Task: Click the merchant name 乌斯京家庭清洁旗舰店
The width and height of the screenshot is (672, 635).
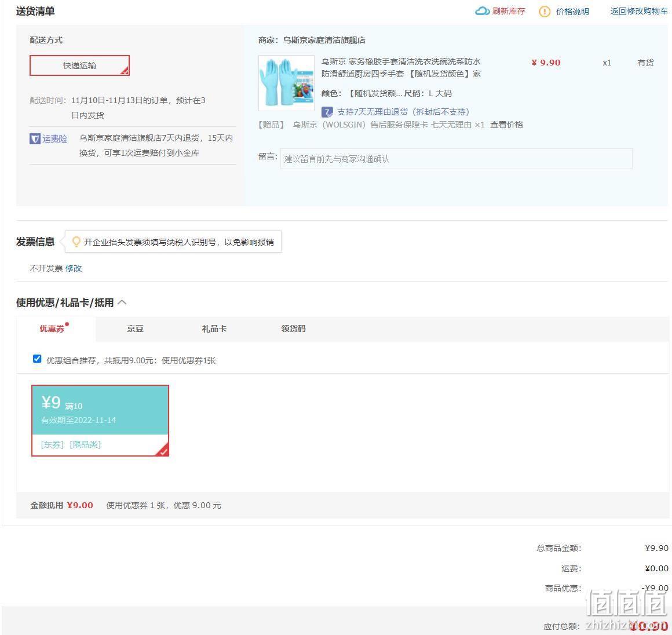Action: (x=324, y=41)
